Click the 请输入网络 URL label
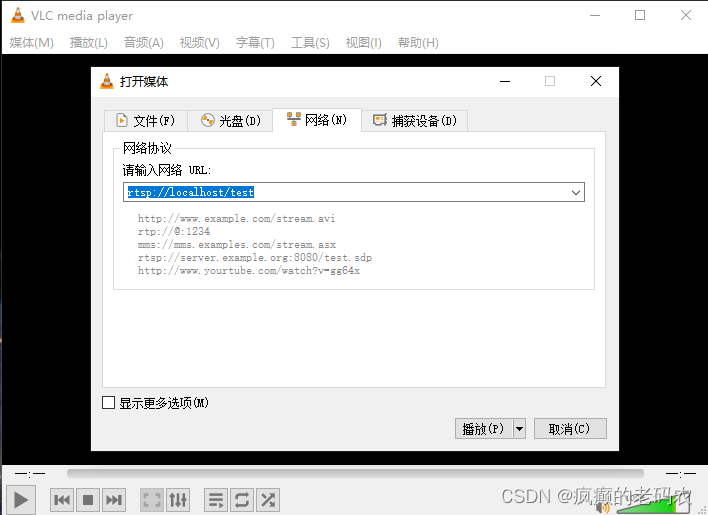 167,170
